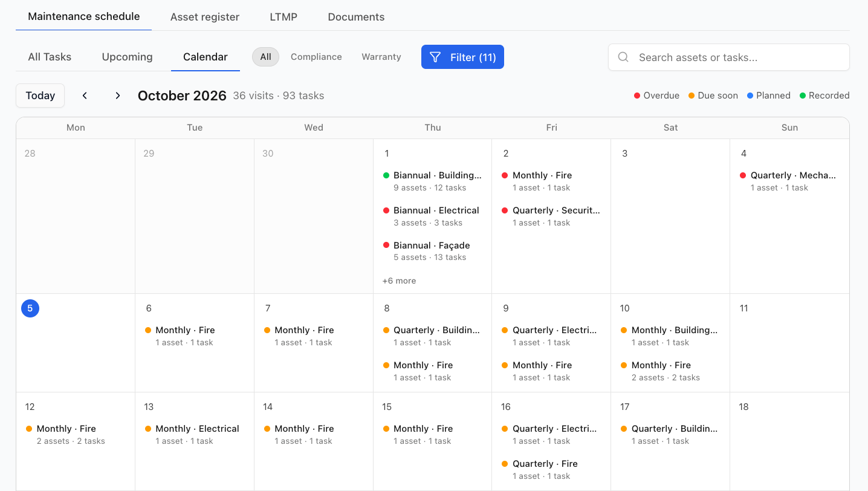The image size is (868, 491).
Task: Open Quarterly · Fire event on October 16
Action: [551, 470]
